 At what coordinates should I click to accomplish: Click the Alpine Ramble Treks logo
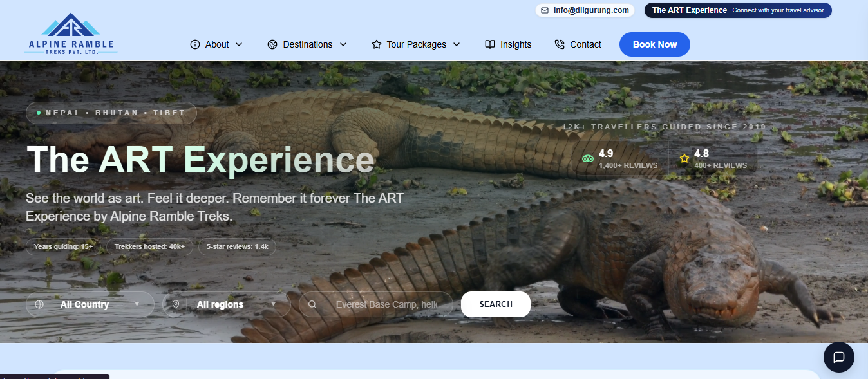click(x=71, y=34)
